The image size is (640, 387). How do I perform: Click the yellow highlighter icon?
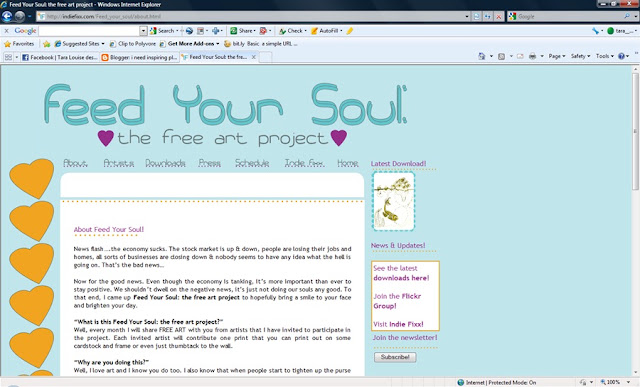(350, 31)
